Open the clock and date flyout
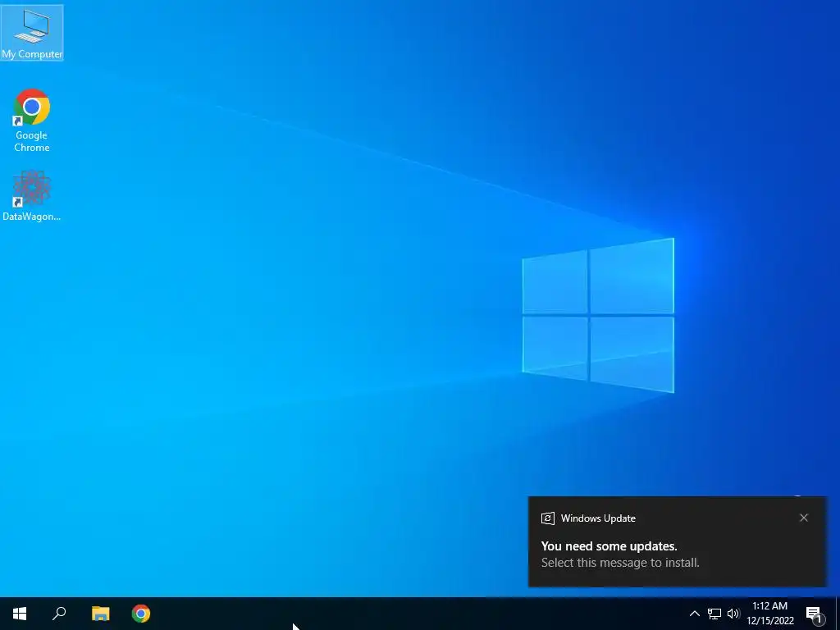Screen dimensions: 840x630 tap(769, 614)
